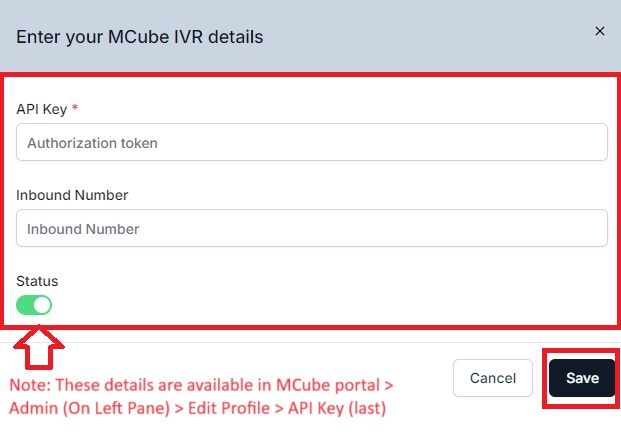Click the red upward arrow annotation
This screenshot has height=444, width=621.
(39, 347)
